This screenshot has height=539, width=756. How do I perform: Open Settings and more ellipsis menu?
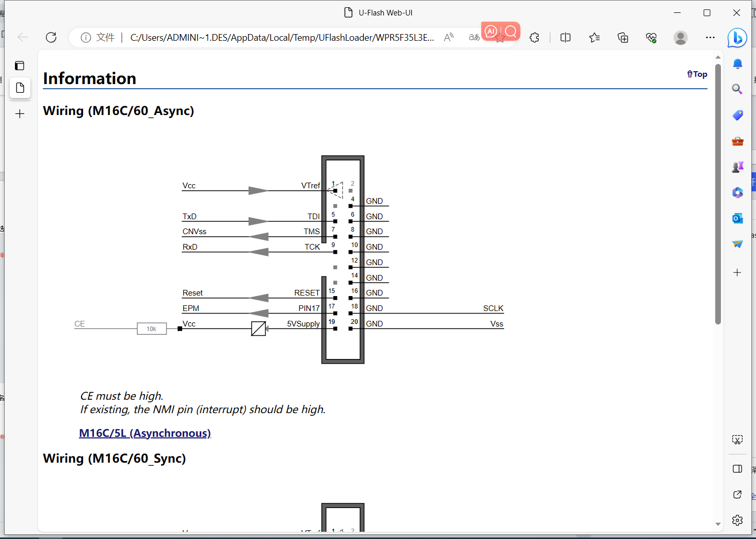[711, 37]
